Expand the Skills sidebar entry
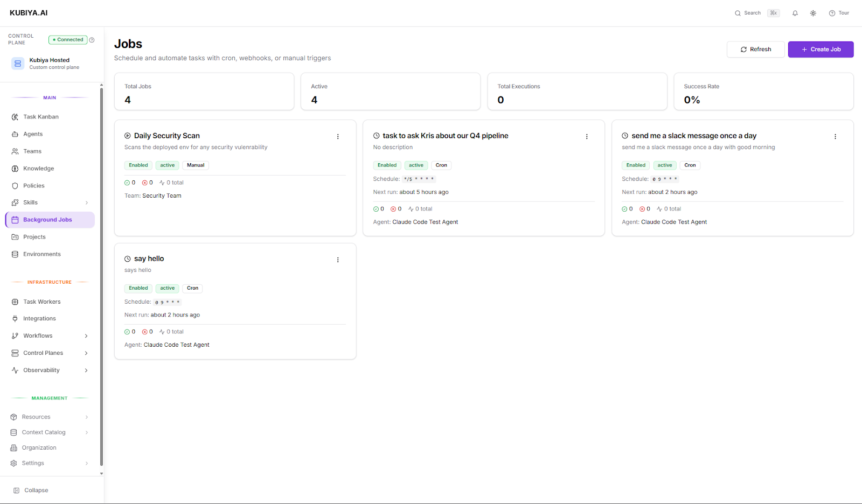This screenshot has height=504, width=862. (86, 202)
